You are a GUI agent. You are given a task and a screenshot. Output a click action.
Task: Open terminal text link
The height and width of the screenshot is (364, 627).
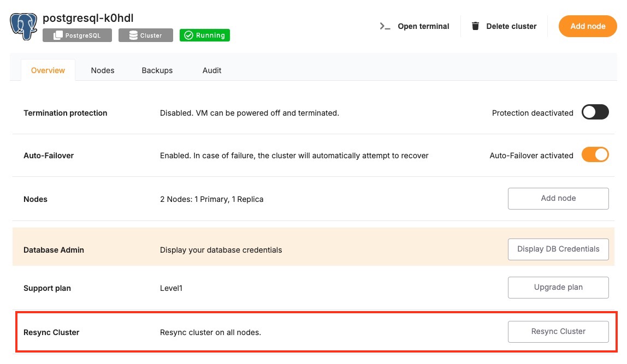423,26
